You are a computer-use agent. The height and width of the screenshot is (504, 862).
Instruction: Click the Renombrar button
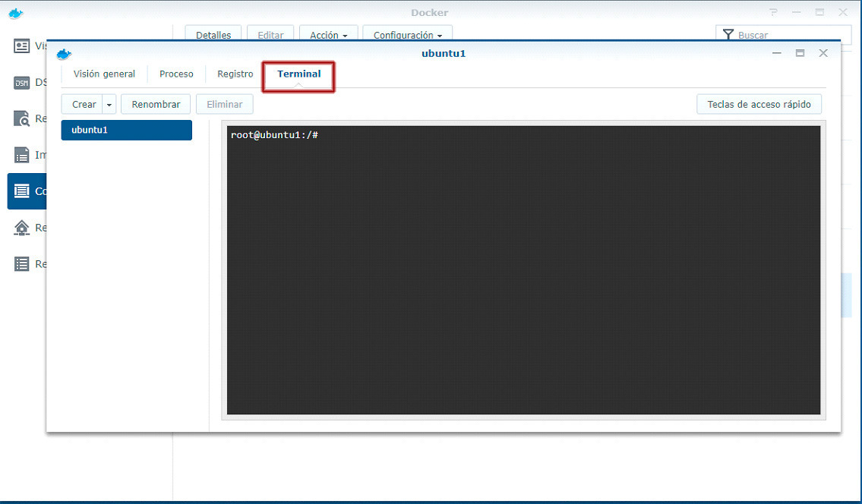(156, 105)
